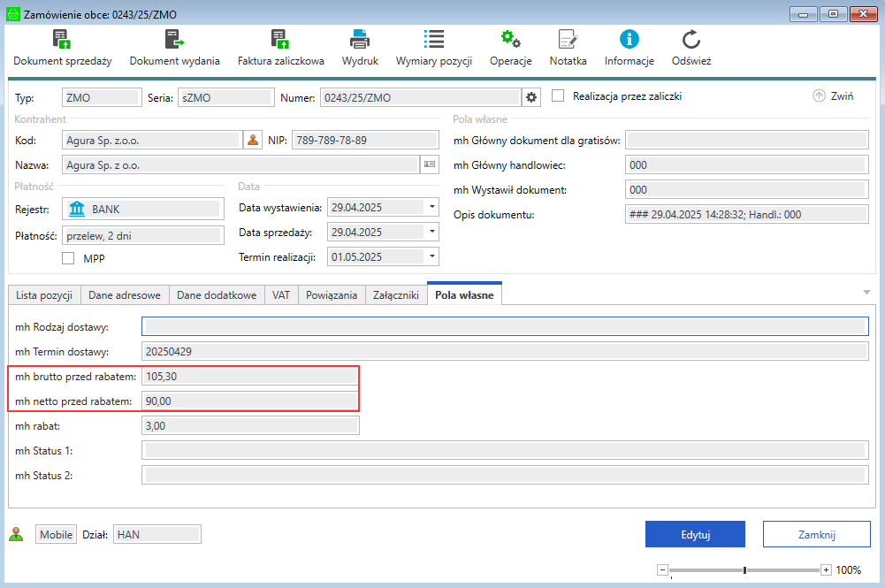Open the Dokument sprzedaży toolbar icon
The height and width of the screenshot is (588, 885).
[62, 39]
